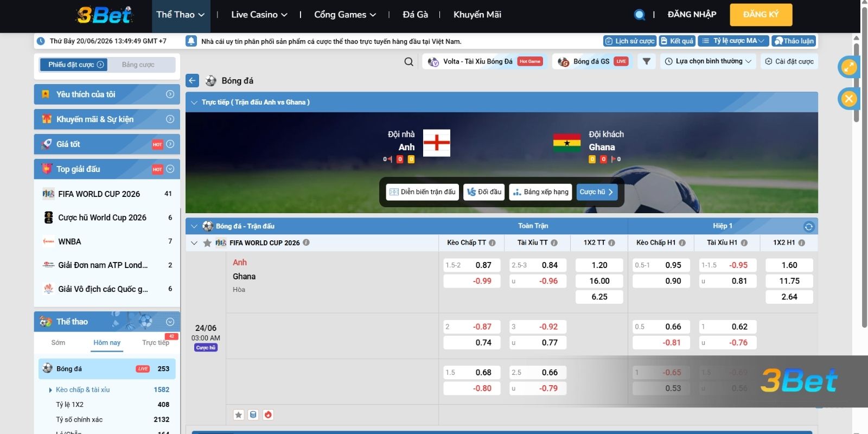Click the Cược hũ button in match banner
Image resolution: width=868 pixels, height=434 pixels.
(597, 192)
